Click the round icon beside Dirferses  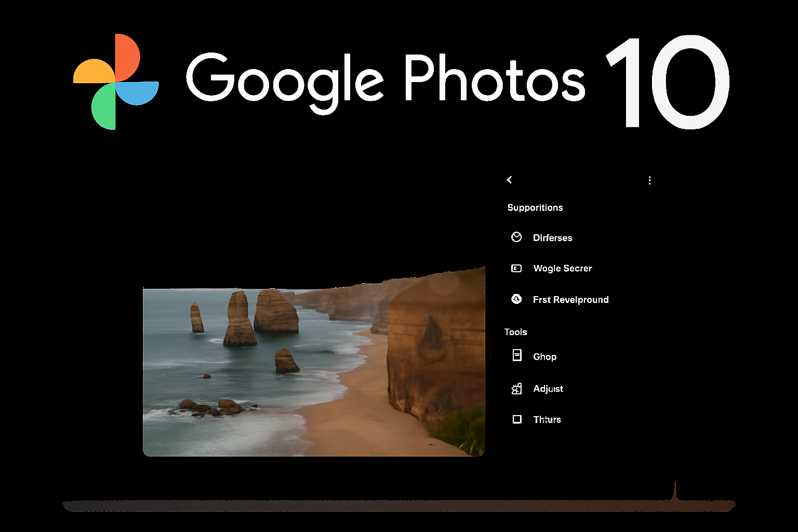[516, 237]
